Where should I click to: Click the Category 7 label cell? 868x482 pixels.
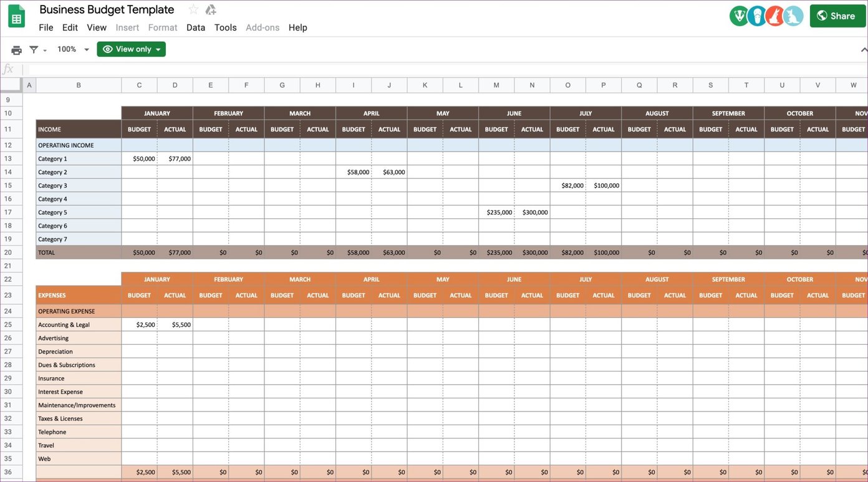coord(79,239)
